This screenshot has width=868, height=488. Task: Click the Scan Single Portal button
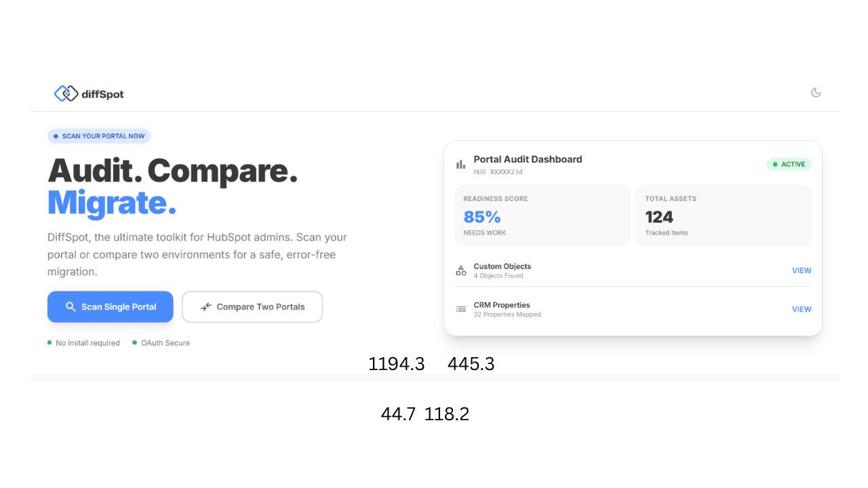click(x=111, y=307)
